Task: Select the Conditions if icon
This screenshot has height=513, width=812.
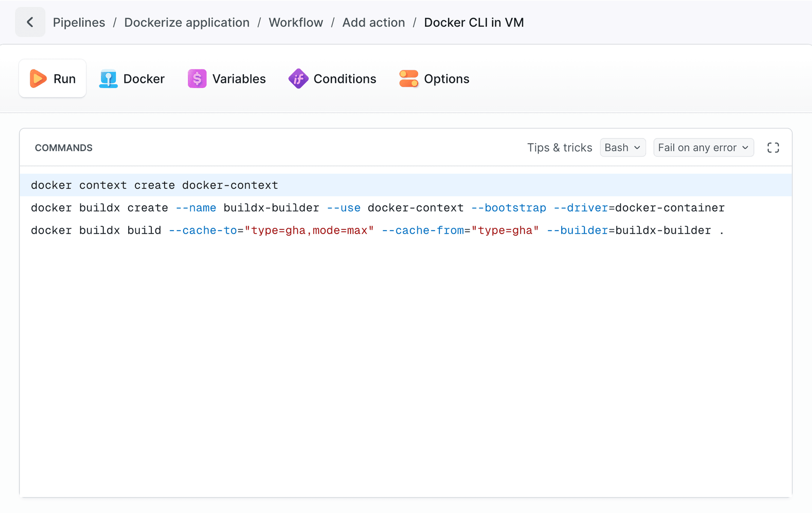Action: (x=298, y=78)
